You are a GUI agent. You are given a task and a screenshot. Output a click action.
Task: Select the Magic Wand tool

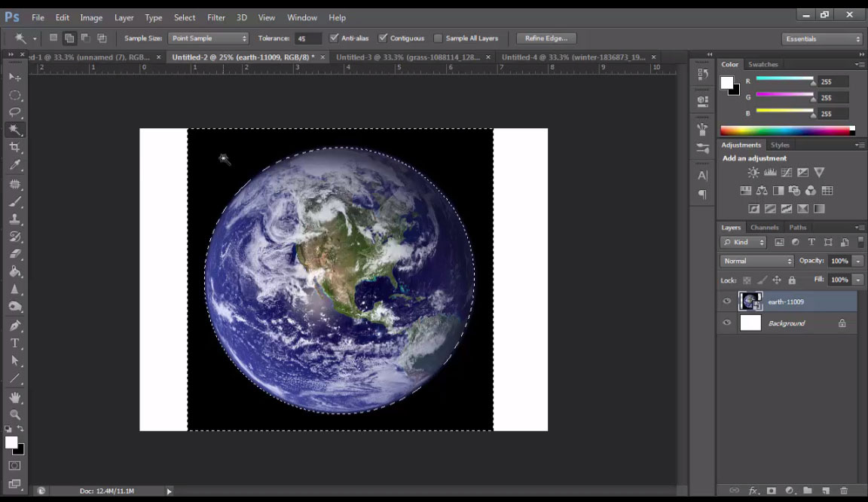coord(15,130)
